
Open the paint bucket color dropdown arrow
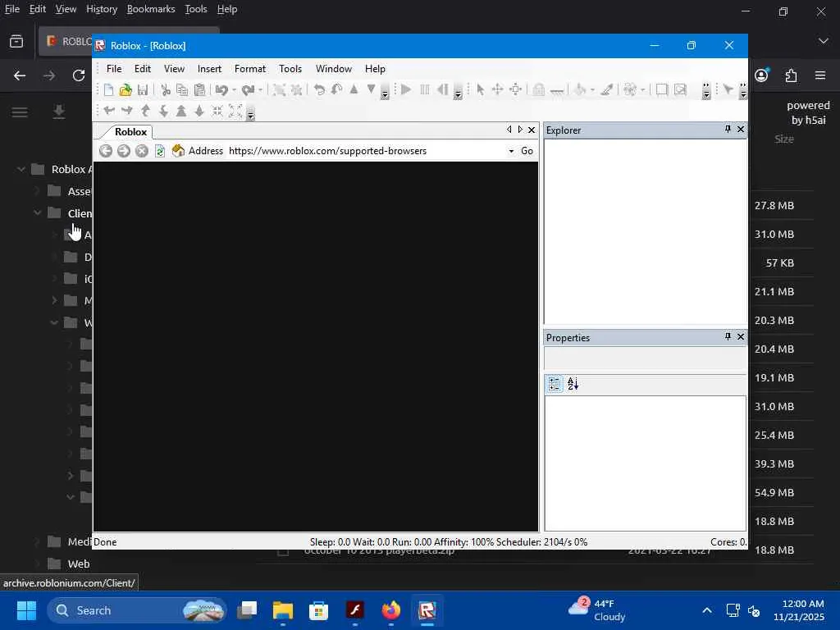click(592, 90)
